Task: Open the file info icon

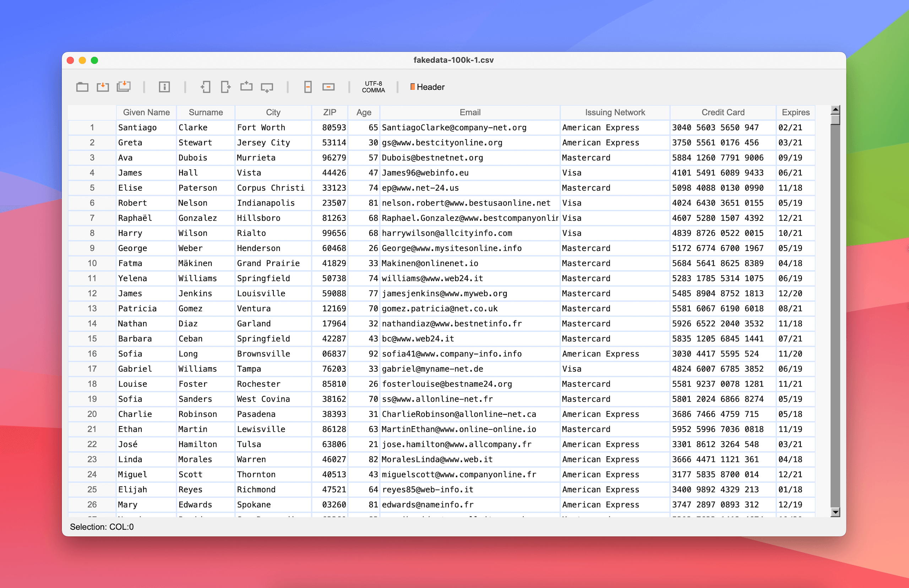Action: click(x=164, y=87)
